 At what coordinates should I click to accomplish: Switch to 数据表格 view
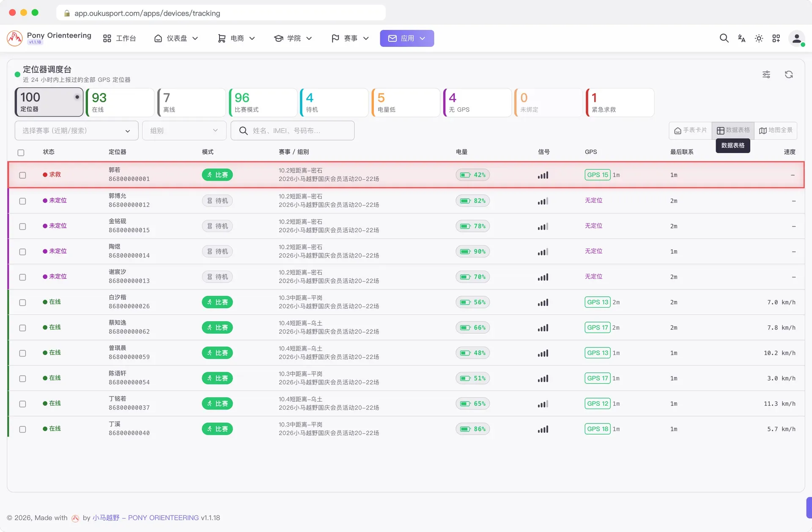pyautogui.click(x=733, y=130)
